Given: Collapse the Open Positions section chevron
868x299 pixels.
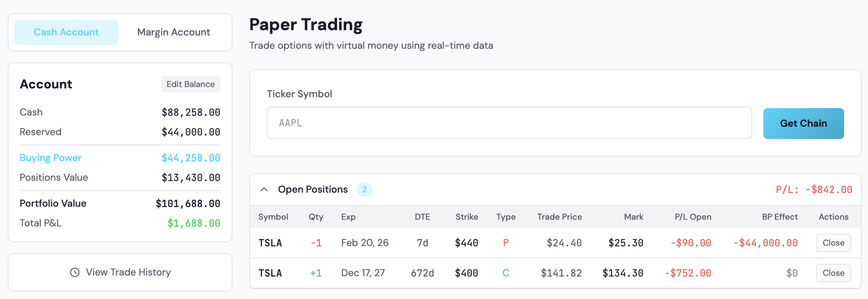Looking at the screenshot, I should [264, 189].
